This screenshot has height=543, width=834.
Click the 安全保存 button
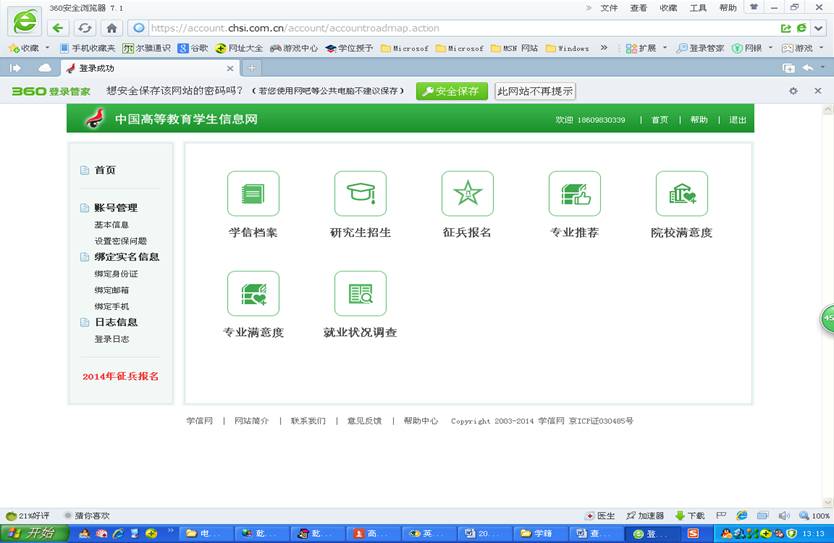pyautogui.click(x=452, y=91)
